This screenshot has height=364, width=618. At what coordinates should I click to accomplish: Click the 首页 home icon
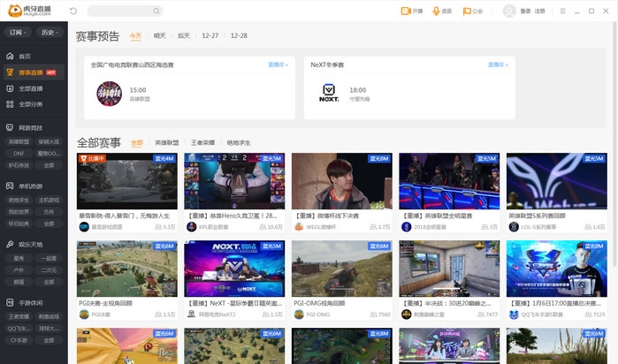[x=10, y=57]
